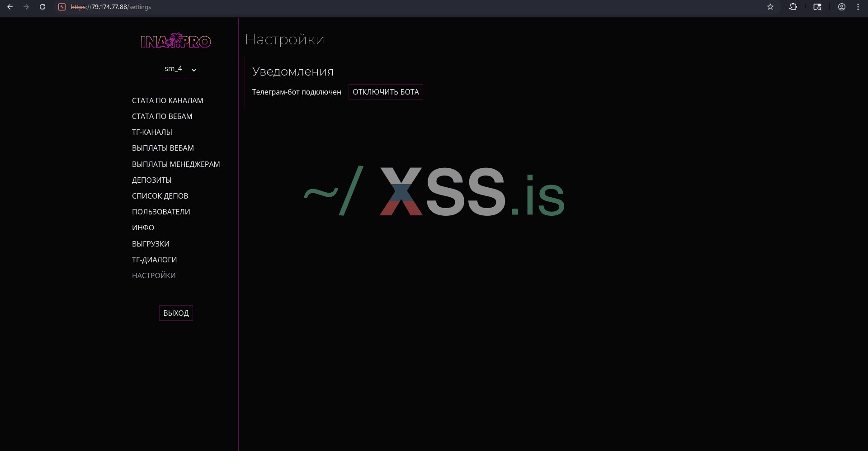Open ВЫГРУЗКИ section

(x=151, y=244)
